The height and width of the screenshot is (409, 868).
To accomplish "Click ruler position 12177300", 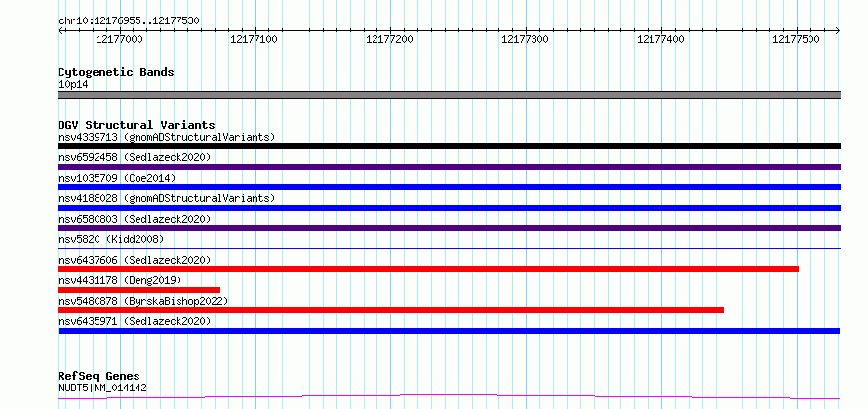I will tap(525, 39).
